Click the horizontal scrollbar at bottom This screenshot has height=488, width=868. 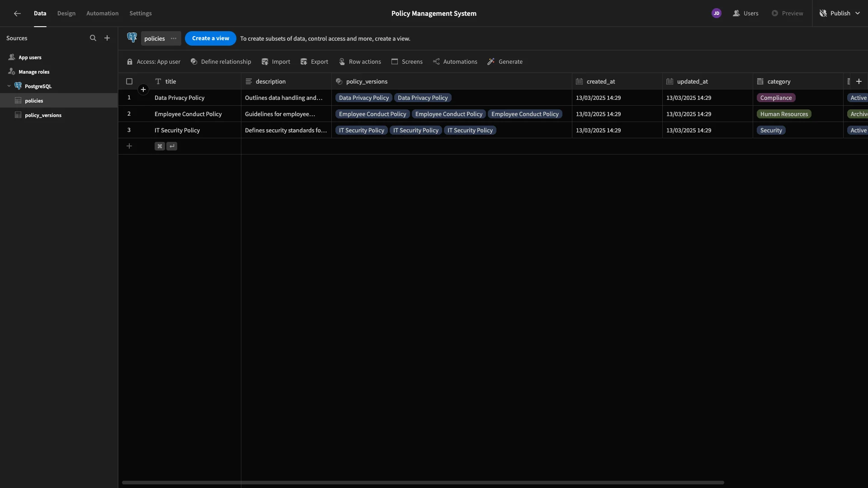(x=423, y=483)
